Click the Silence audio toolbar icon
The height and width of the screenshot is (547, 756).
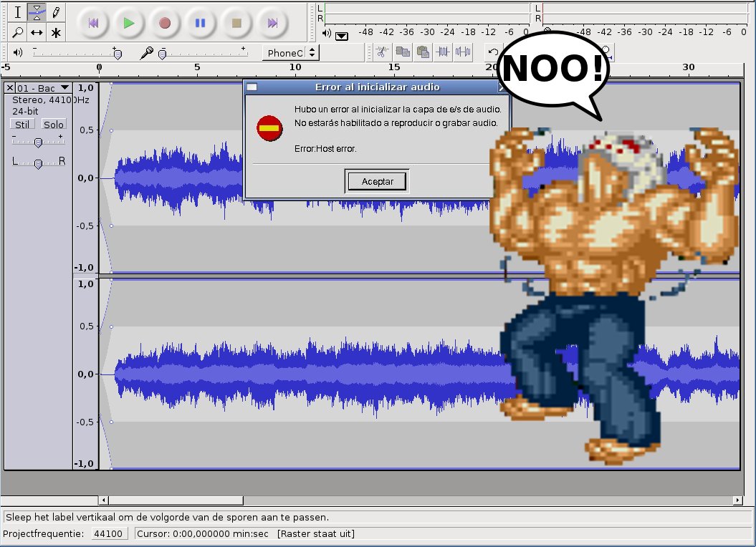463,52
